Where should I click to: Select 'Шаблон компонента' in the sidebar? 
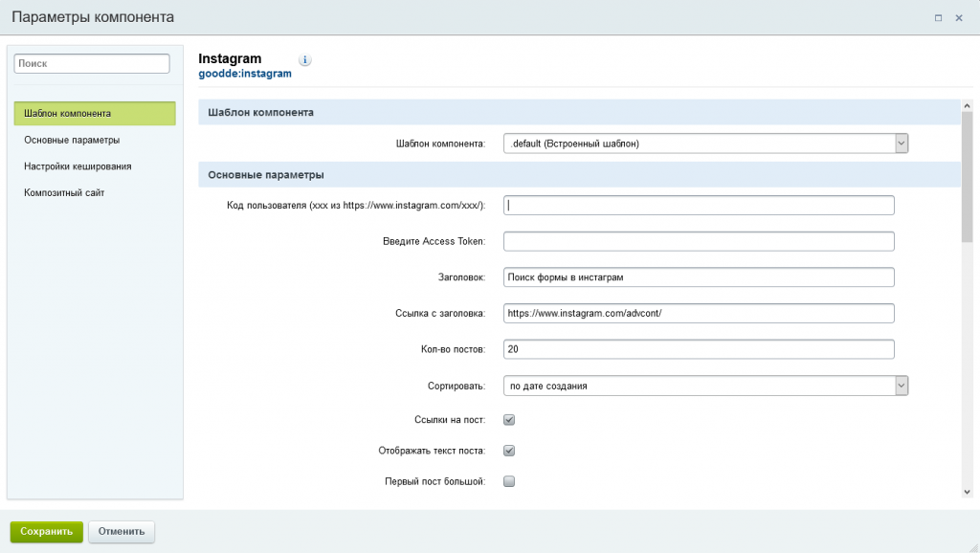[95, 114]
